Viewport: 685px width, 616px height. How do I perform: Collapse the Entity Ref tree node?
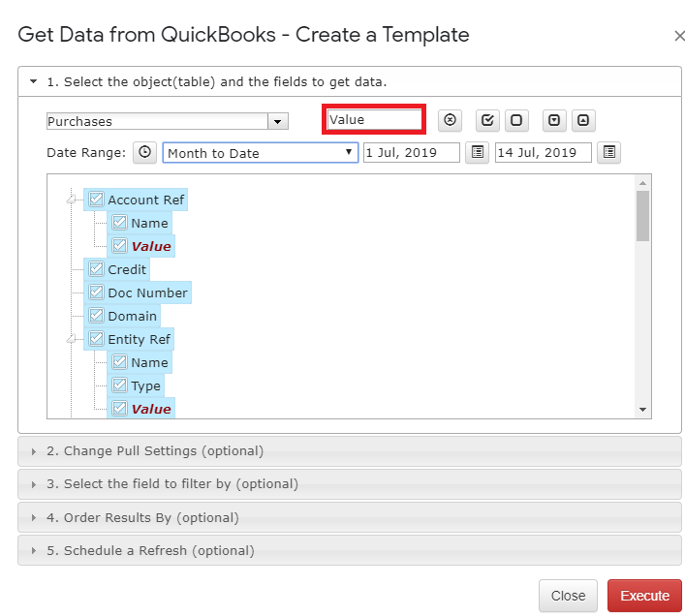[71, 339]
